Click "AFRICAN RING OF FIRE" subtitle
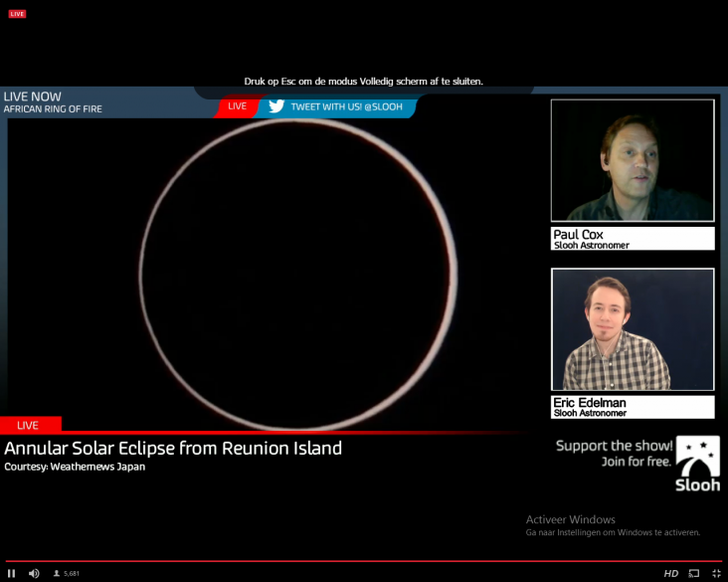The height and width of the screenshot is (582, 728). tap(53, 109)
